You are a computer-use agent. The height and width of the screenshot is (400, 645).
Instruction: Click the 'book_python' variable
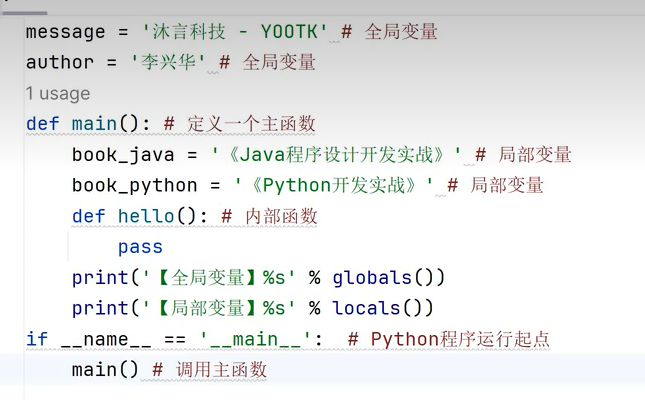pos(135,186)
